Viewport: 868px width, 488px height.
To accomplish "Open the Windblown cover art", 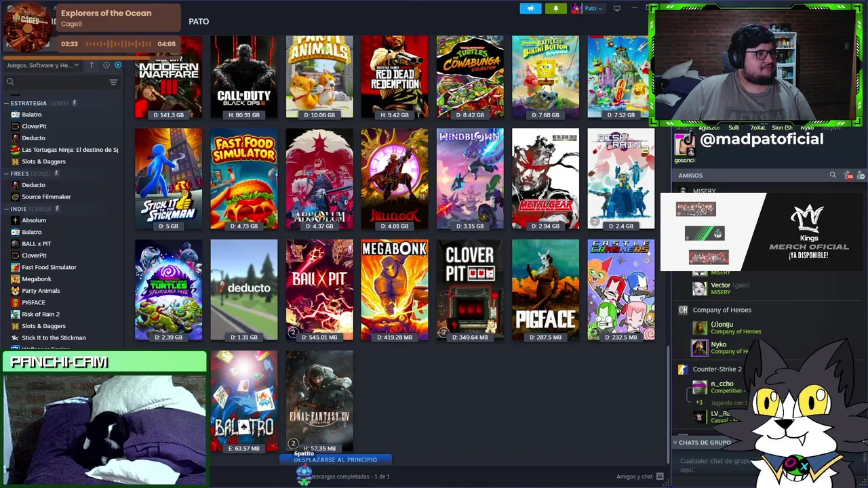I will 470,179.
